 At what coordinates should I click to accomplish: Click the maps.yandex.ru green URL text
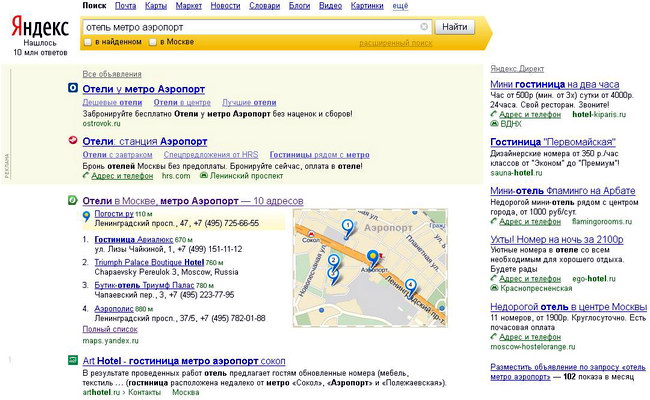pyautogui.click(x=110, y=340)
